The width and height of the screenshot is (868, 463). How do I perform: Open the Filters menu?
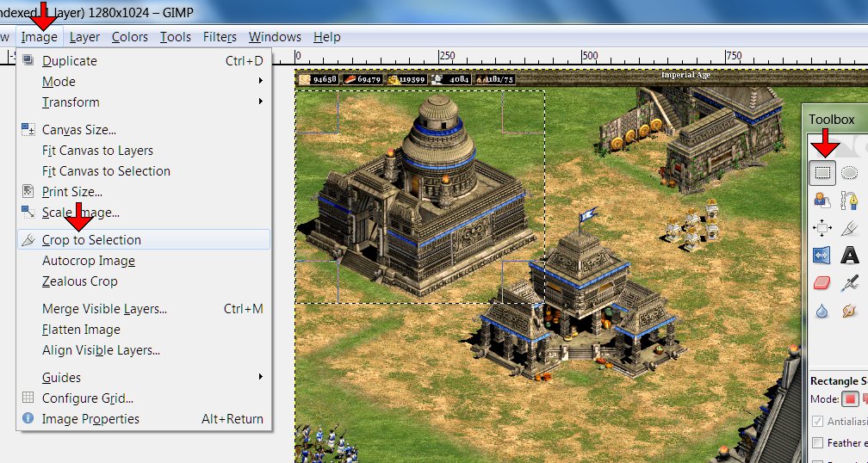pyautogui.click(x=220, y=37)
